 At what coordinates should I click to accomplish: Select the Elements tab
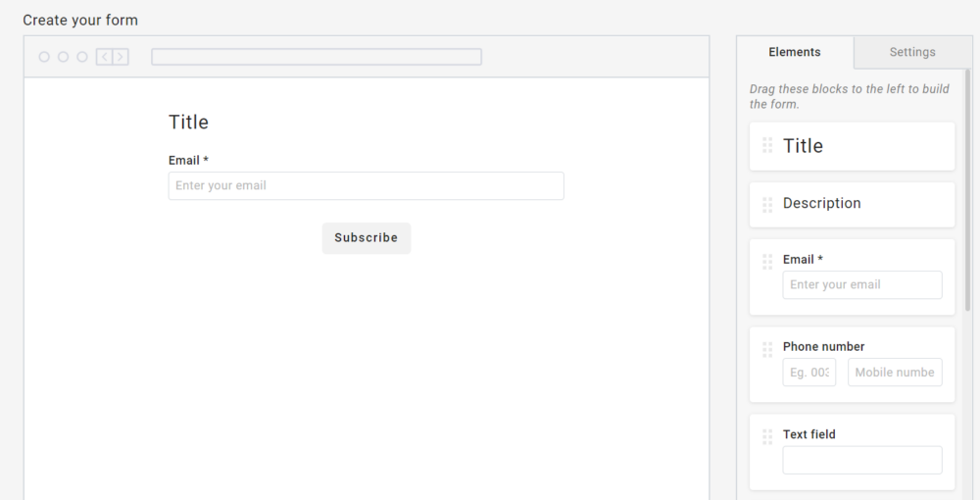pyautogui.click(x=795, y=52)
